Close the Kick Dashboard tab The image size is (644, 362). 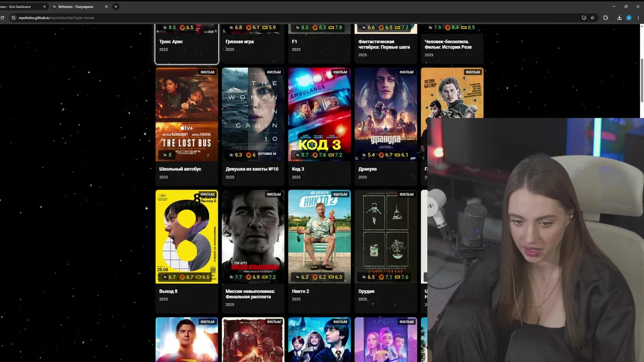click(x=44, y=7)
